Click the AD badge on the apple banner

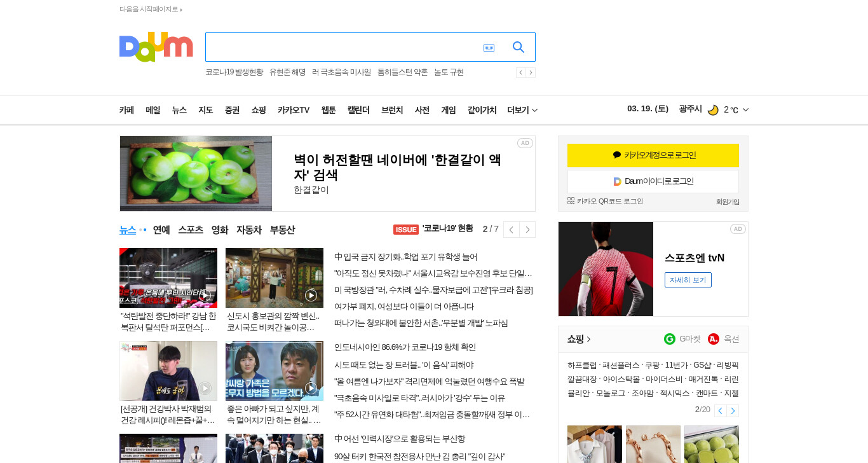click(x=525, y=143)
